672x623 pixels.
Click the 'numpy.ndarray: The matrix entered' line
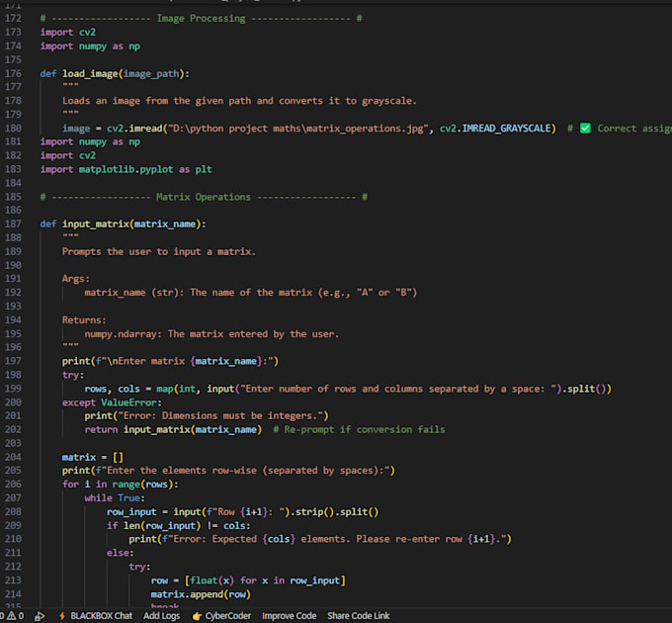click(x=211, y=334)
